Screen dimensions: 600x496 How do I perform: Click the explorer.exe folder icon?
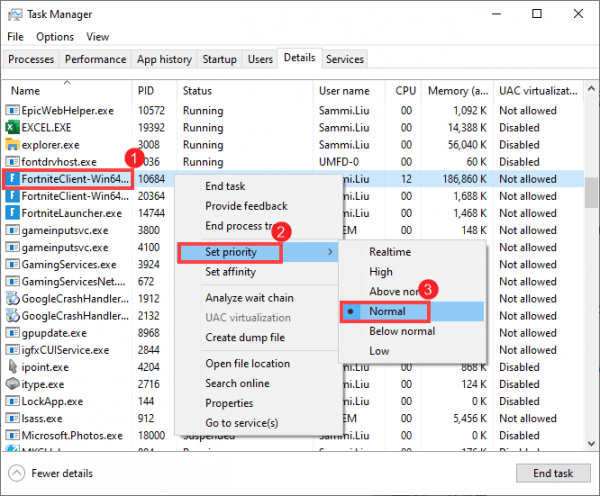click(x=13, y=145)
